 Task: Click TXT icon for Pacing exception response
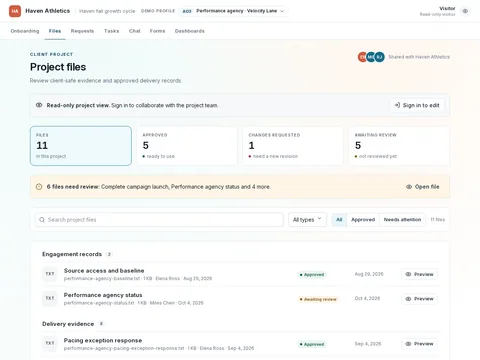click(x=50, y=343)
